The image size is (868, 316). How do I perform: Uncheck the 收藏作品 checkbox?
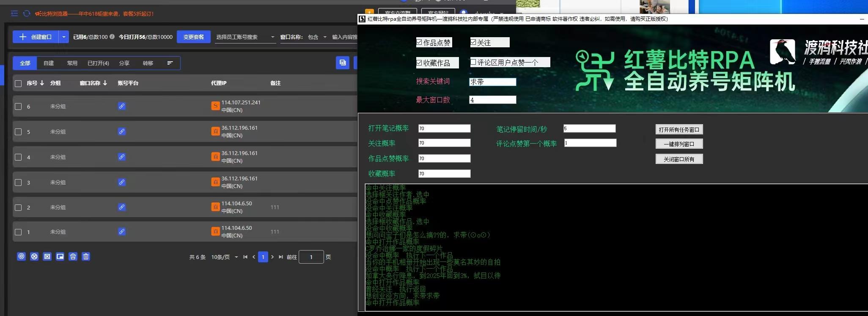point(419,63)
